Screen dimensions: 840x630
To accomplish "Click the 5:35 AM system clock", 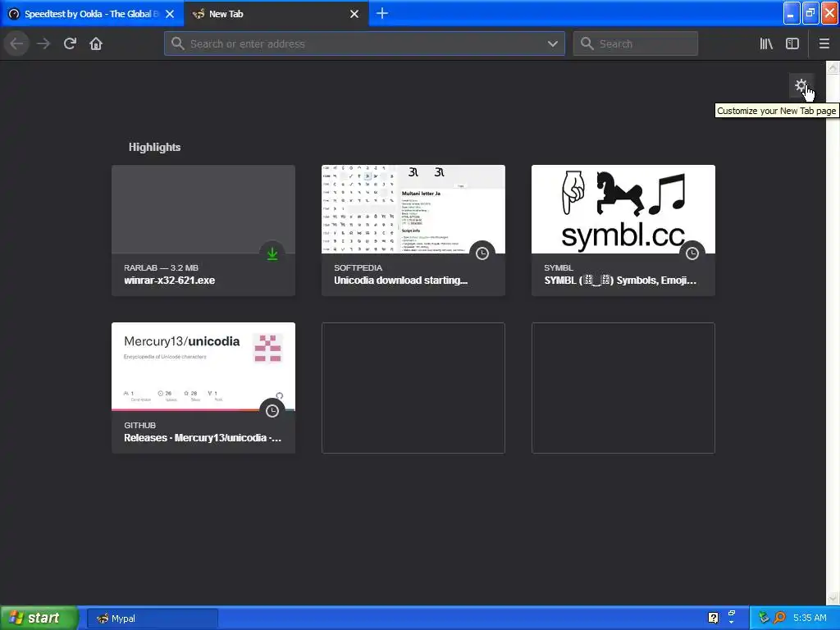I will [810, 618].
